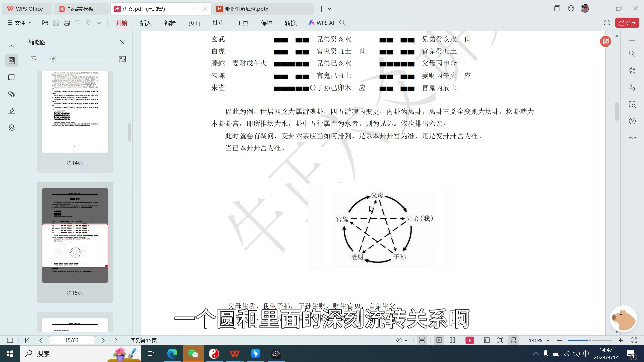This screenshot has width=644, height=362.
Task: Add a new tab with plus button
Action: (x=321, y=9)
